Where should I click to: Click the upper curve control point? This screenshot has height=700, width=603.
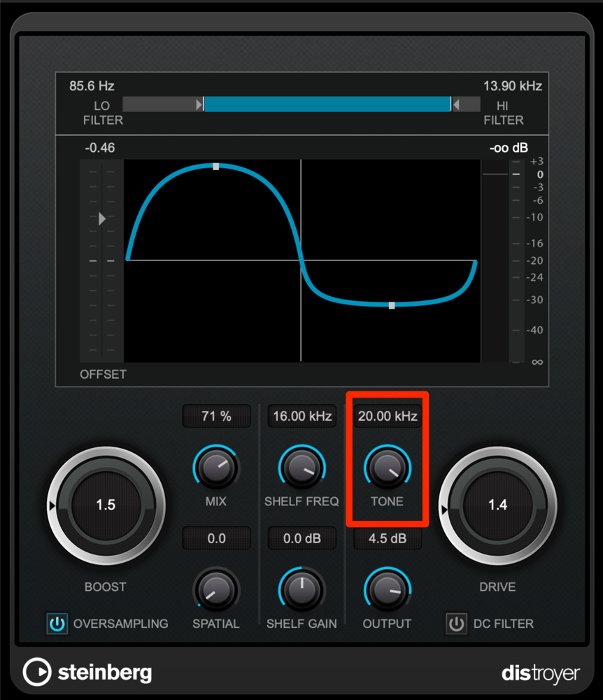pyautogui.click(x=216, y=167)
